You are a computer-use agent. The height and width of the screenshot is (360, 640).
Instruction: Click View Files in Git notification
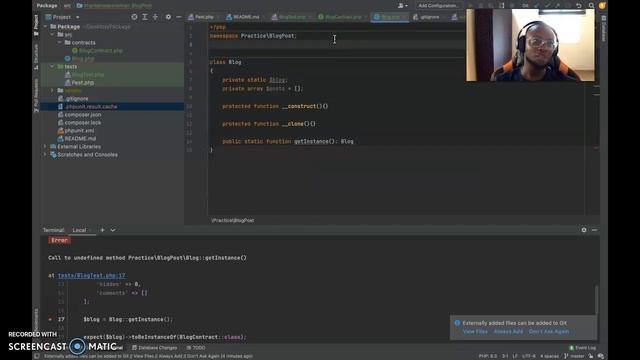point(475,331)
